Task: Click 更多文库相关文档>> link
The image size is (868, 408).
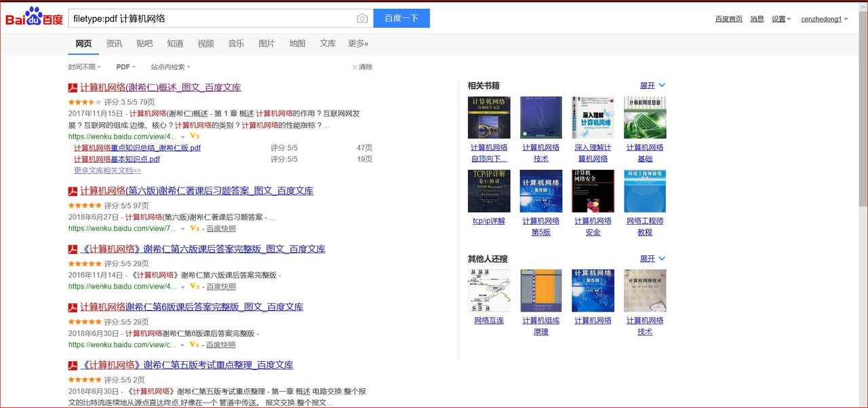Action: point(107,170)
